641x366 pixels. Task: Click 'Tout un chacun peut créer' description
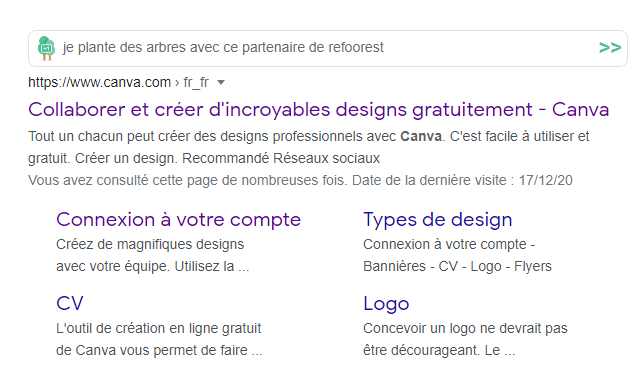pyautogui.click(x=309, y=136)
